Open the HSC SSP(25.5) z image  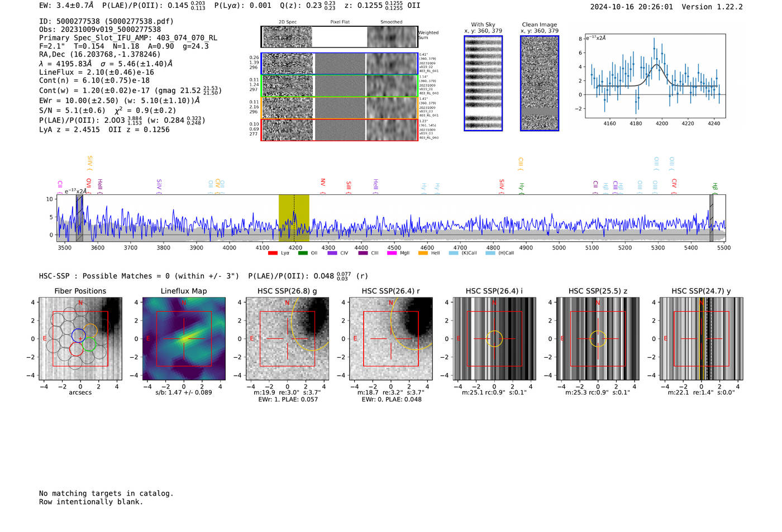point(598,338)
